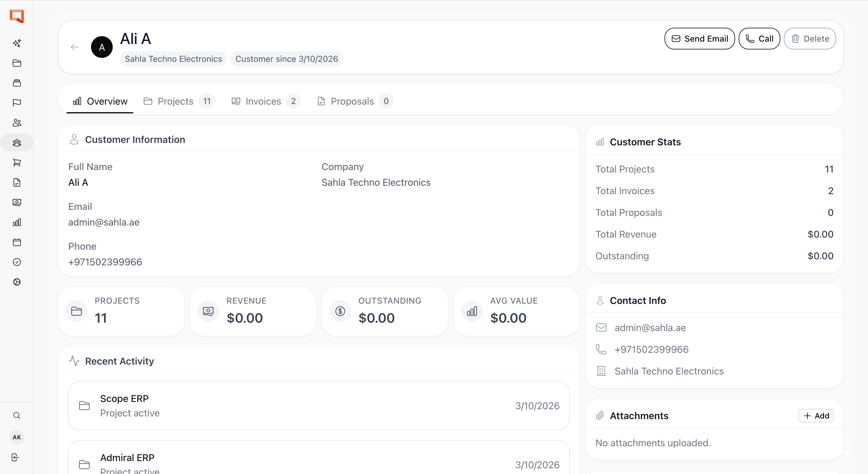Open the shopping cart section in sidebar

click(x=17, y=163)
